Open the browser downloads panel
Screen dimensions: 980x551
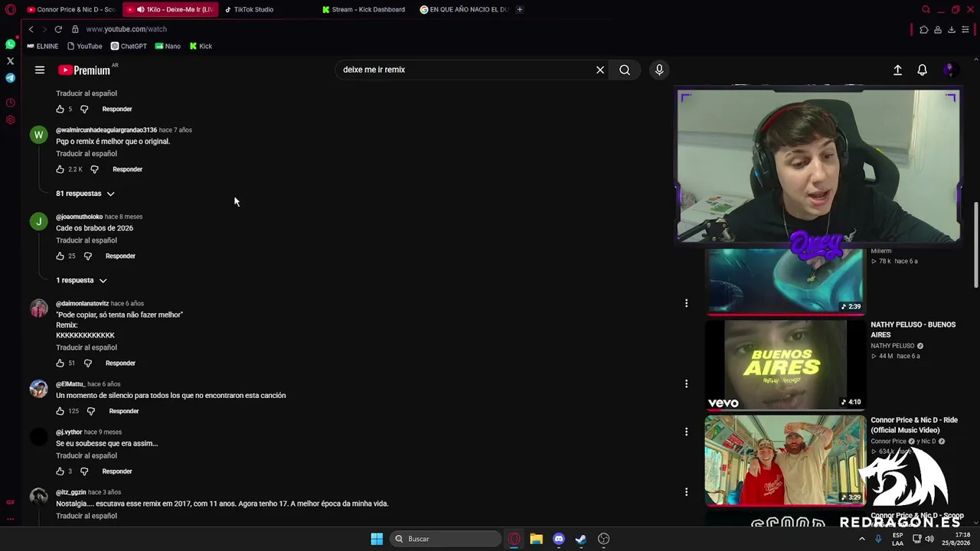click(952, 30)
